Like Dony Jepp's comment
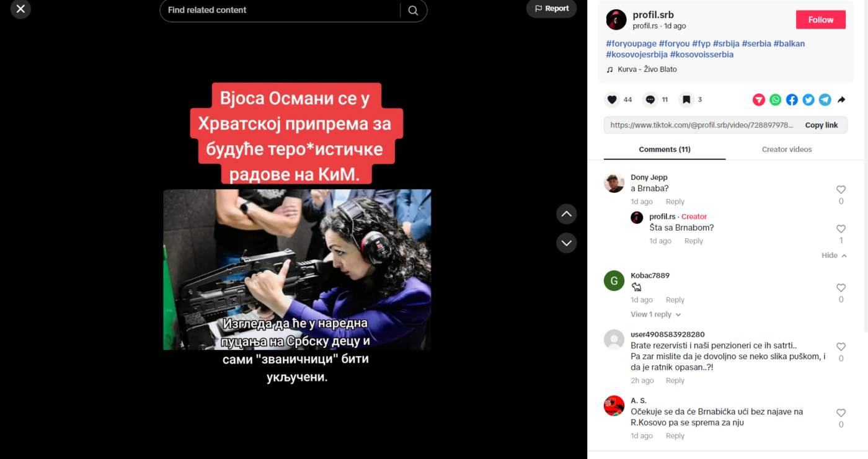The image size is (868, 459). (x=841, y=190)
